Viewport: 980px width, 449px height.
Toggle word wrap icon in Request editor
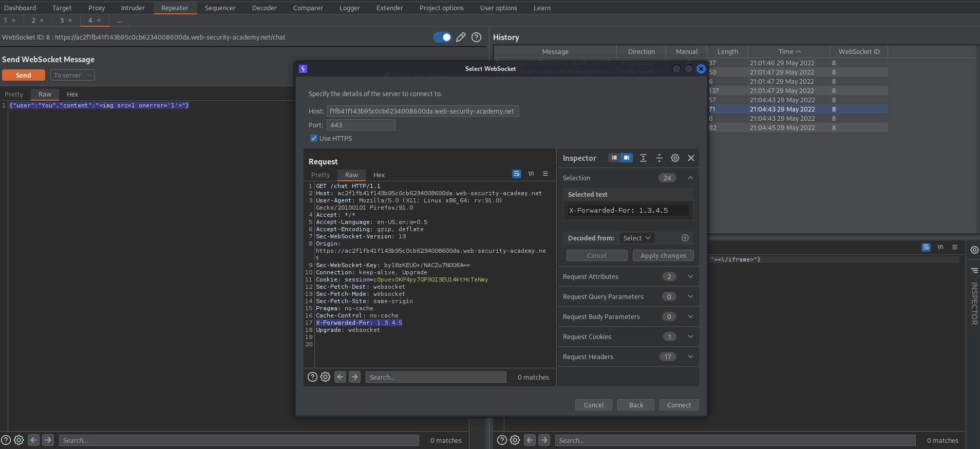pos(517,174)
